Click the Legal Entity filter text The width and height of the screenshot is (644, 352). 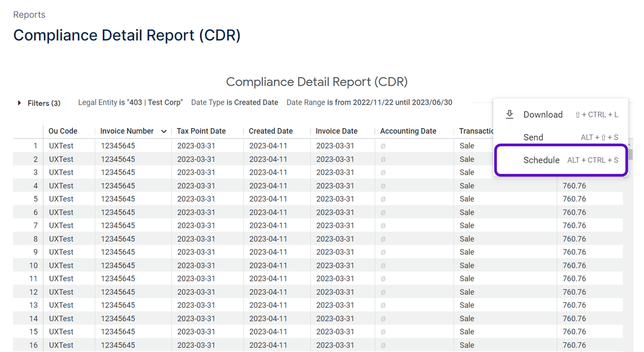[x=130, y=102]
